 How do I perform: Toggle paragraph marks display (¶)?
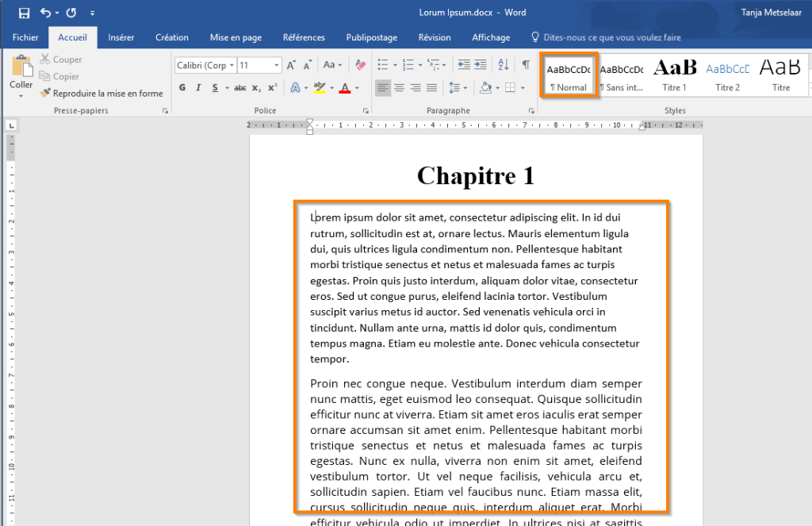(x=526, y=65)
